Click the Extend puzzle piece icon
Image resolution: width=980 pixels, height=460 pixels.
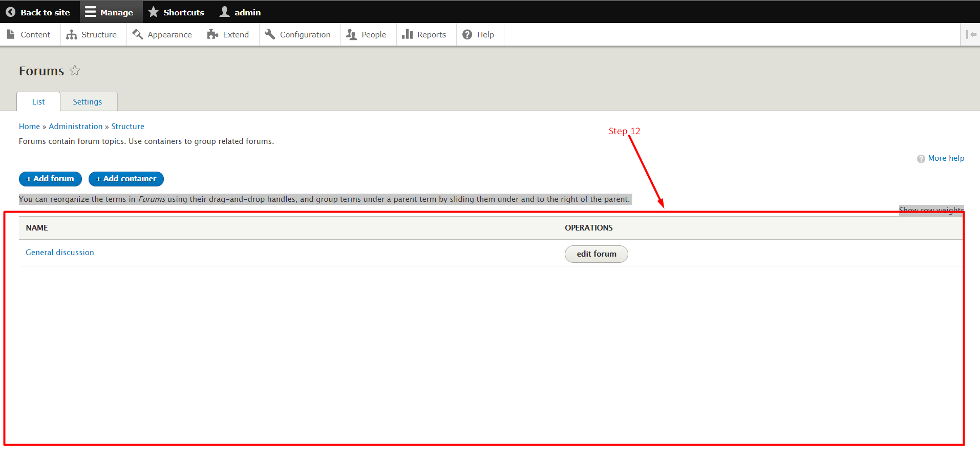pyautogui.click(x=212, y=34)
